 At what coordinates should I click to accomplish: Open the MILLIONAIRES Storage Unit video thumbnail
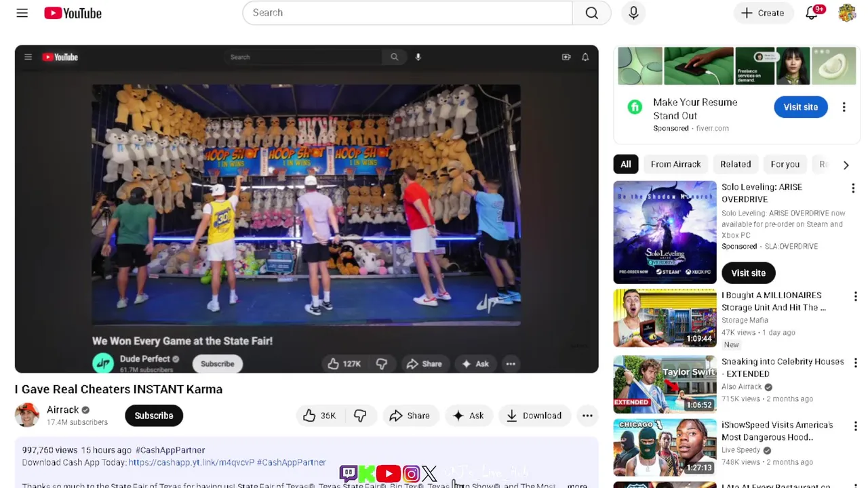point(665,318)
